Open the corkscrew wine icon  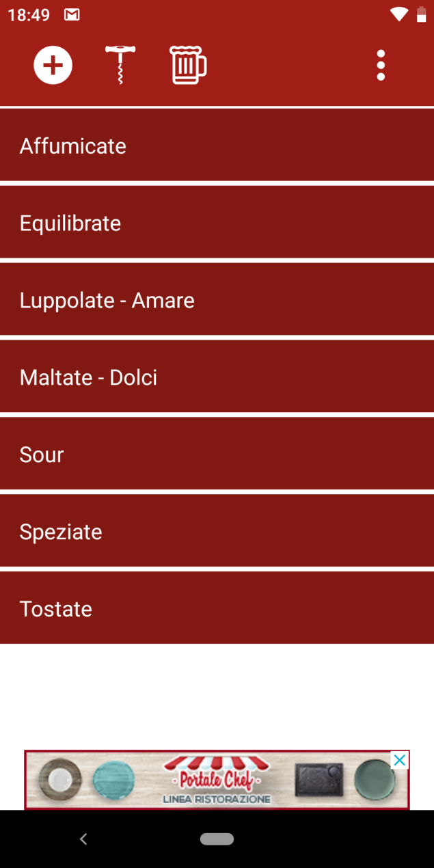tap(120, 65)
